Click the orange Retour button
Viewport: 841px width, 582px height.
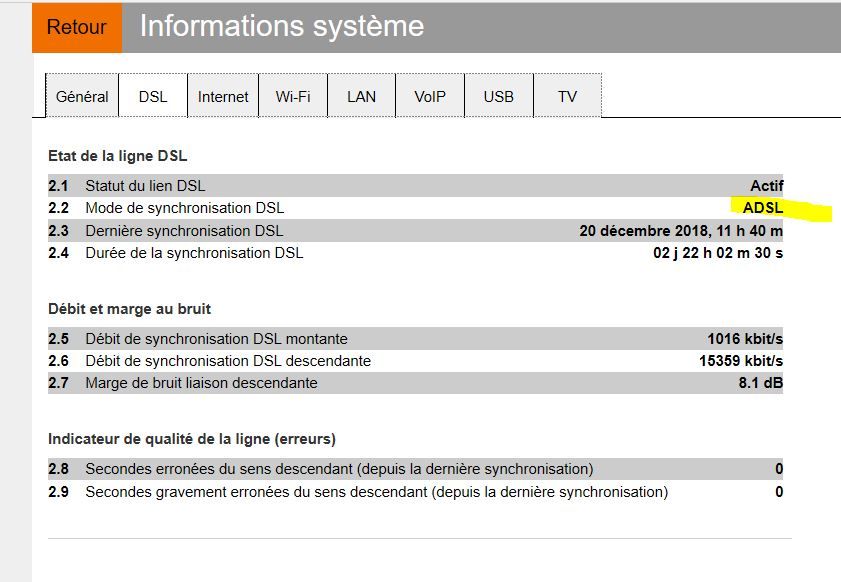coord(76,27)
